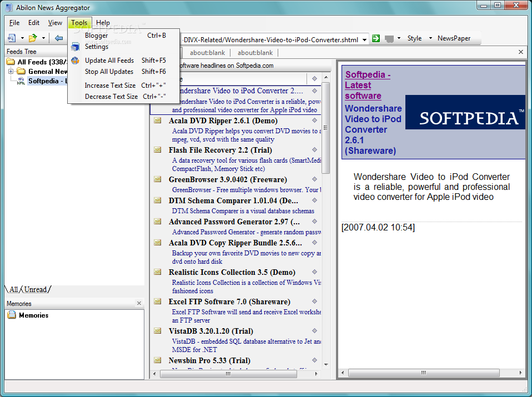Expand the General News tree node
This screenshot has height=397, width=532.
pos(11,71)
